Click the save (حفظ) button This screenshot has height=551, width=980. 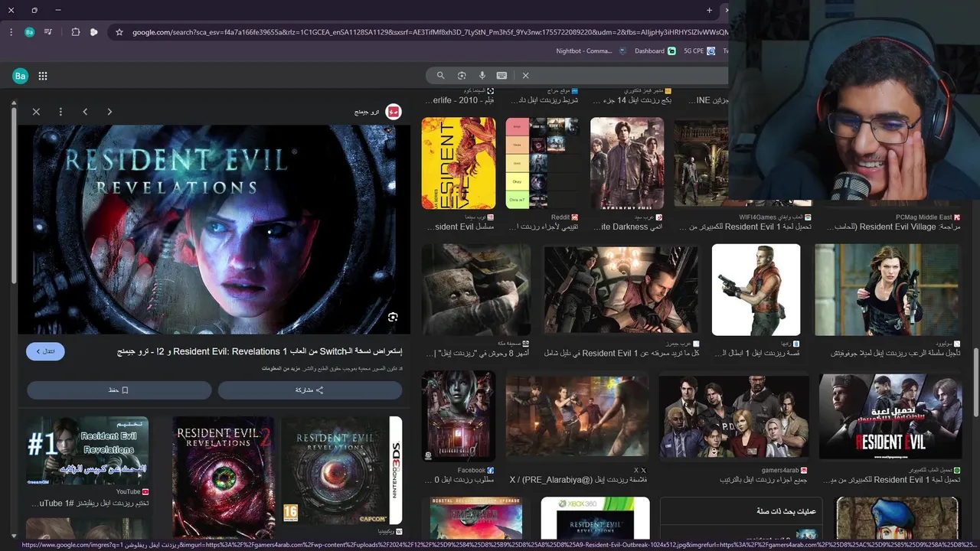[119, 390]
